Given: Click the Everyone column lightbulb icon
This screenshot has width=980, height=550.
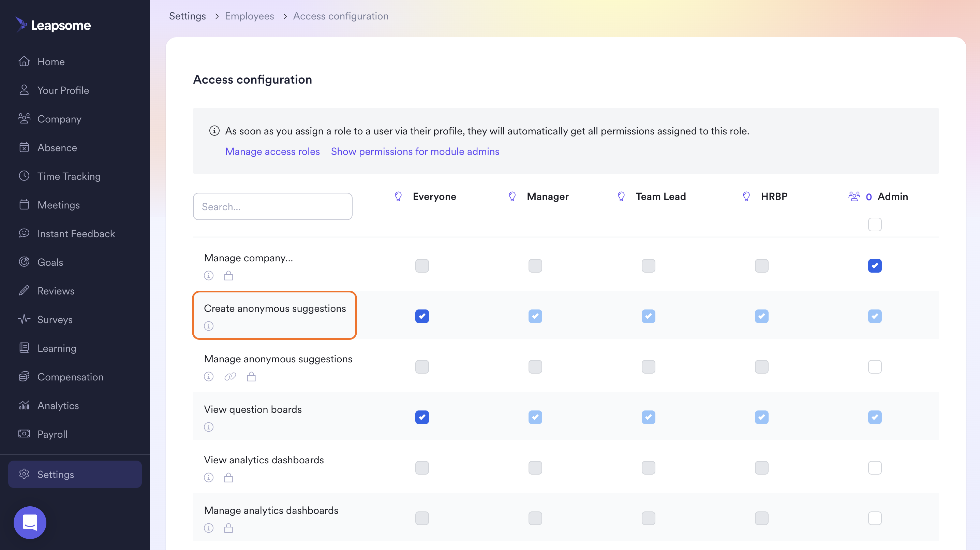Looking at the screenshot, I should (398, 197).
